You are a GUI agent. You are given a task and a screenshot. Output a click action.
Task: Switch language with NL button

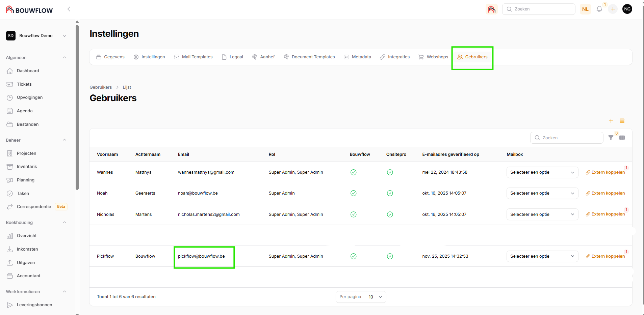point(585,9)
